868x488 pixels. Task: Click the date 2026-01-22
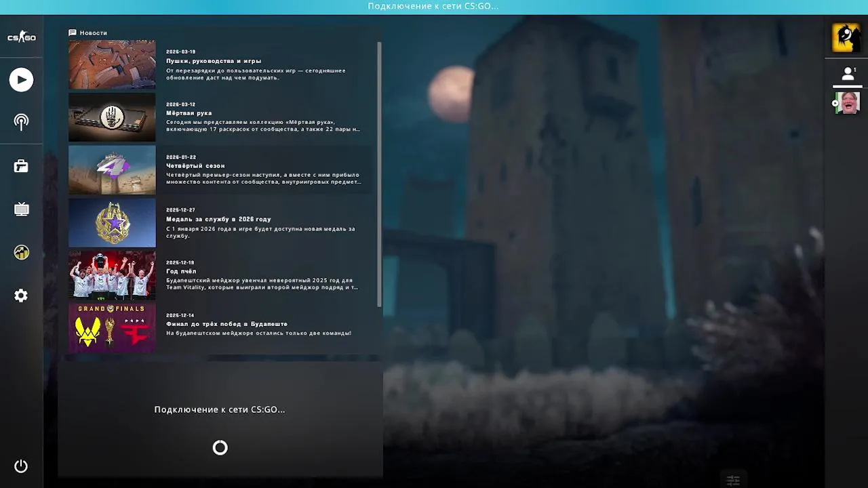(181, 157)
